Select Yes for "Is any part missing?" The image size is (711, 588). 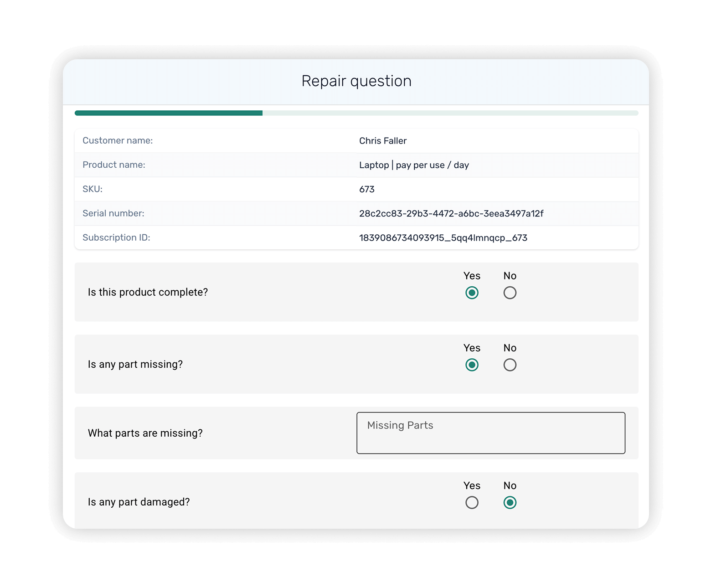(472, 365)
